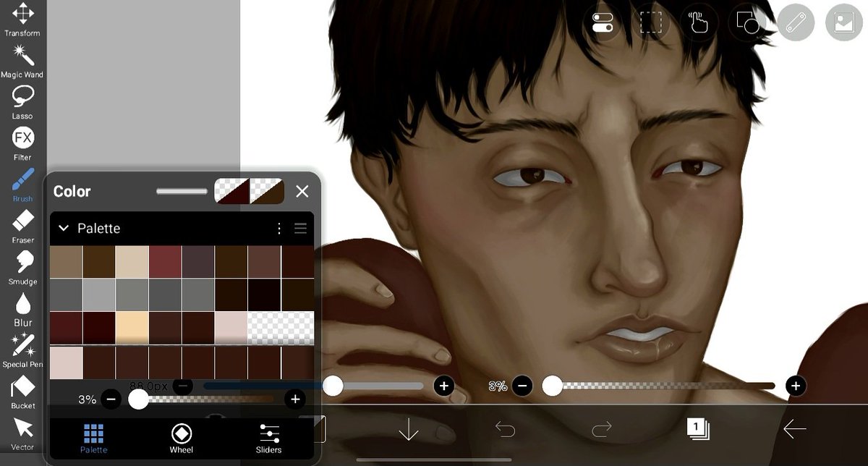Image resolution: width=868 pixels, height=466 pixels.
Task: Open the image canvas icon at top right
Action: (844, 22)
